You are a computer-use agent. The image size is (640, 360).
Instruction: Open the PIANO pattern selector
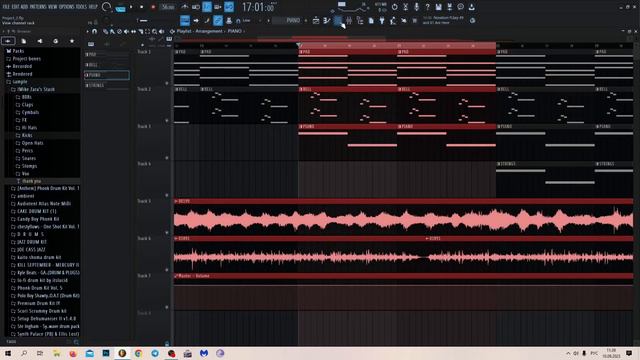(x=289, y=20)
